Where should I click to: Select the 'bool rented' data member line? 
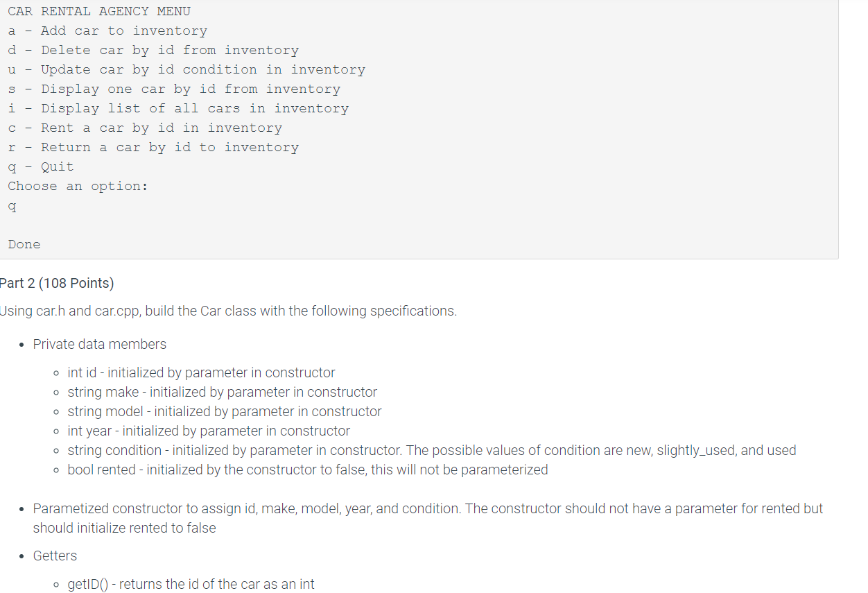(308, 470)
